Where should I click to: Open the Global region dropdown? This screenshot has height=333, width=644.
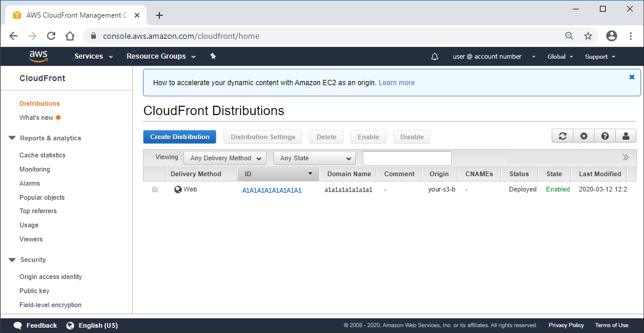click(560, 56)
